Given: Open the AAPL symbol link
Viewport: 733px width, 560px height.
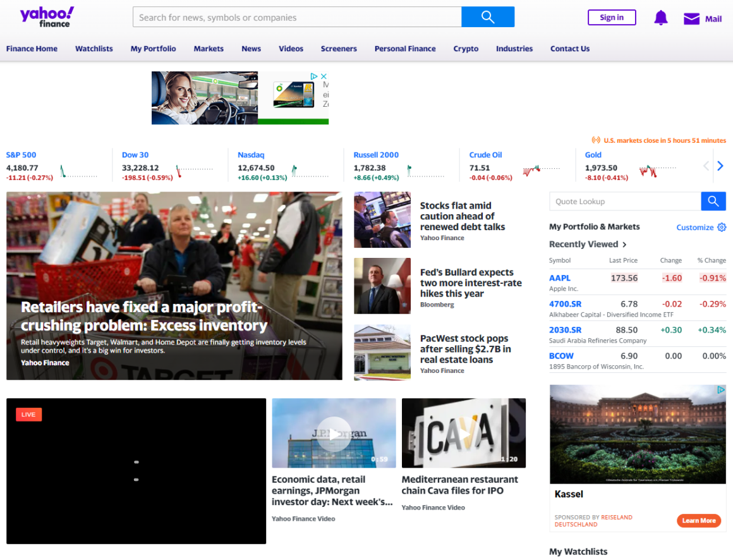Looking at the screenshot, I should pos(559,278).
